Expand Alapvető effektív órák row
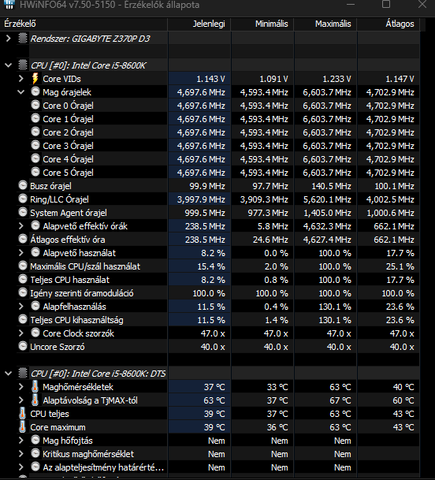 [21, 226]
